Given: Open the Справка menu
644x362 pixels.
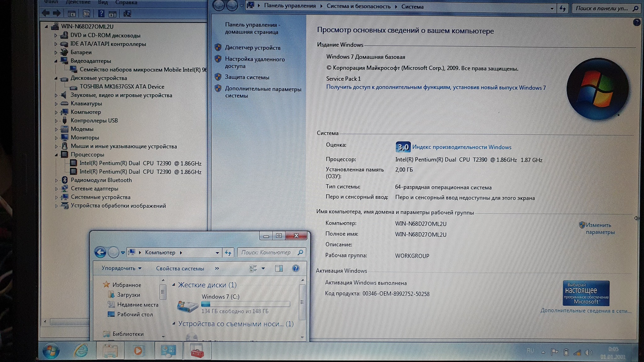Looking at the screenshot, I should click(x=126, y=3).
